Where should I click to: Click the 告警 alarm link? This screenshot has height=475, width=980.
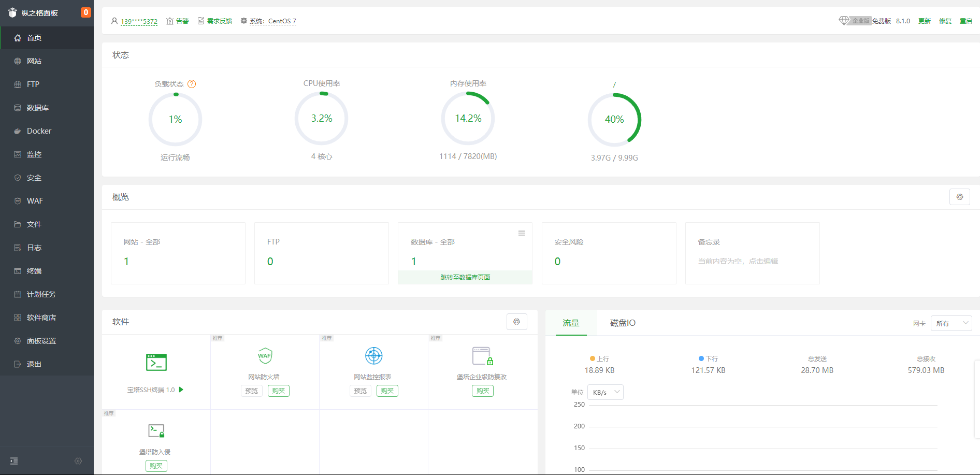pos(178,21)
